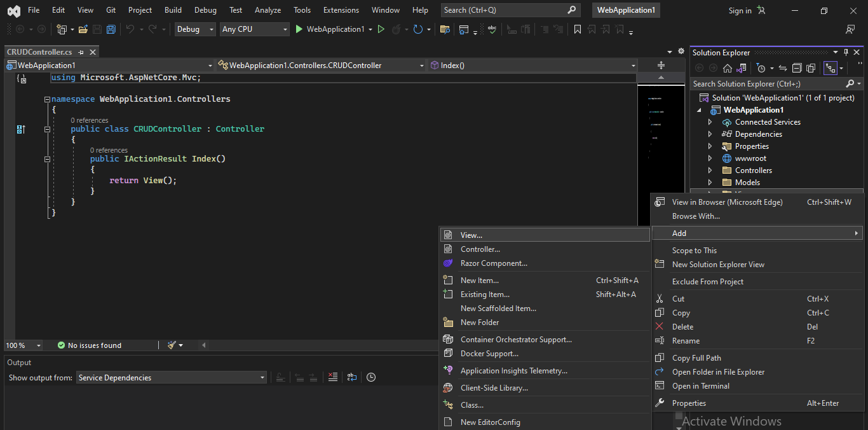
Task: Click the Sign in link
Action: click(x=740, y=11)
